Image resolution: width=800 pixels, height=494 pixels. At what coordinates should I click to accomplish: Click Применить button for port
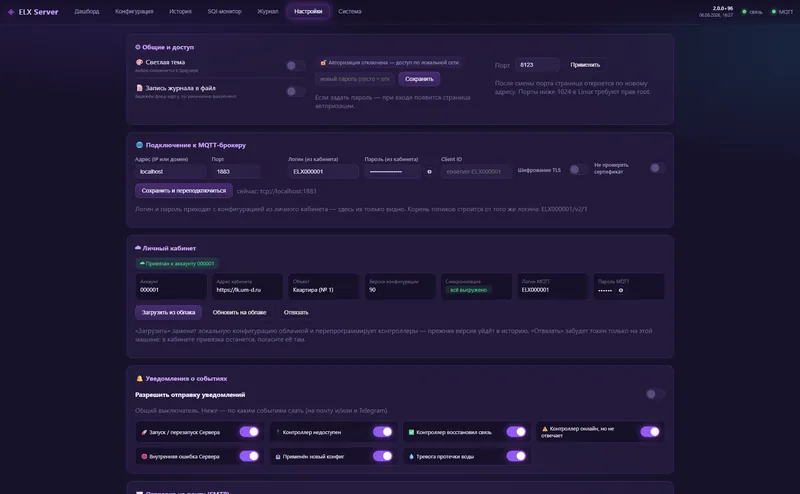click(585, 65)
